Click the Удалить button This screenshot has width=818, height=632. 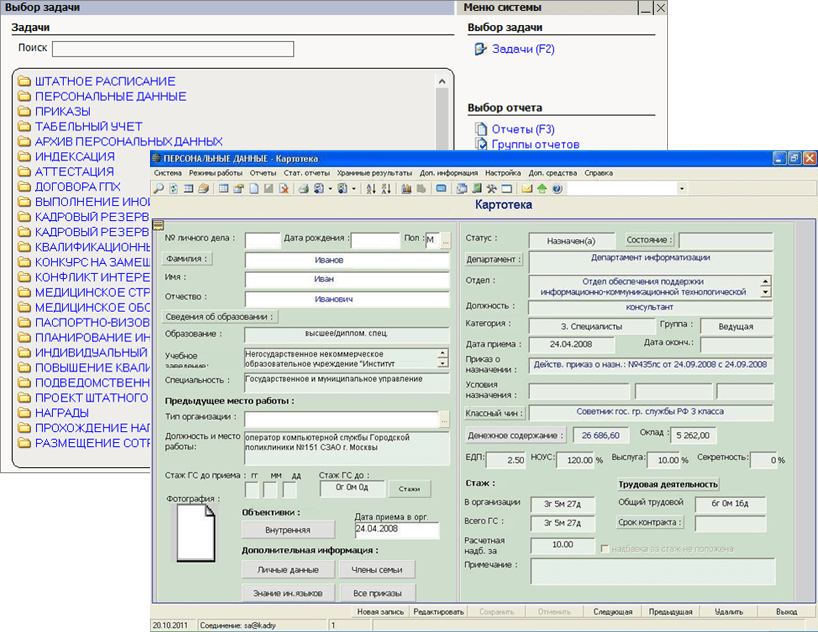tap(728, 612)
